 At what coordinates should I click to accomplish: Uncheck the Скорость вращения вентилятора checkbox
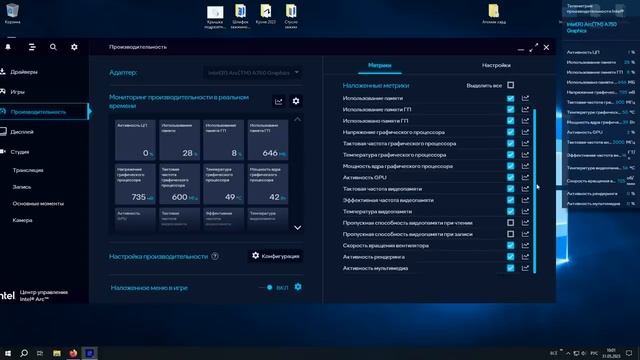[510, 245]
